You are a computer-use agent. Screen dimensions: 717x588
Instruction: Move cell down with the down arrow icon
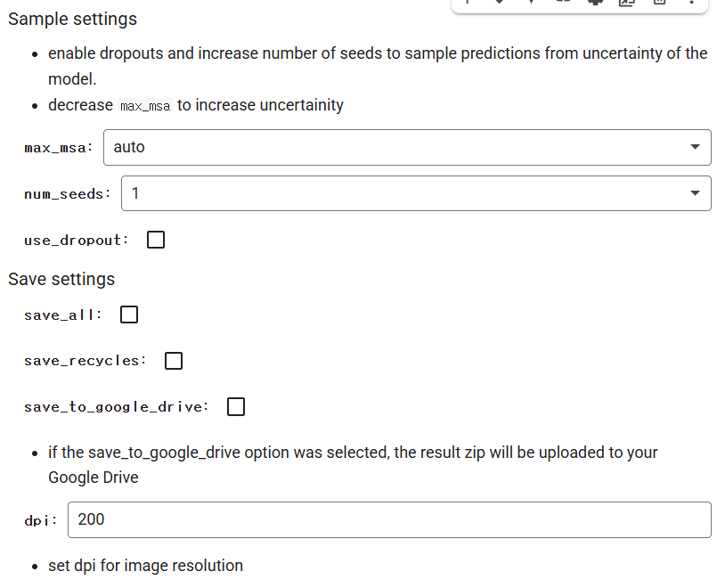tap(500, 2)
